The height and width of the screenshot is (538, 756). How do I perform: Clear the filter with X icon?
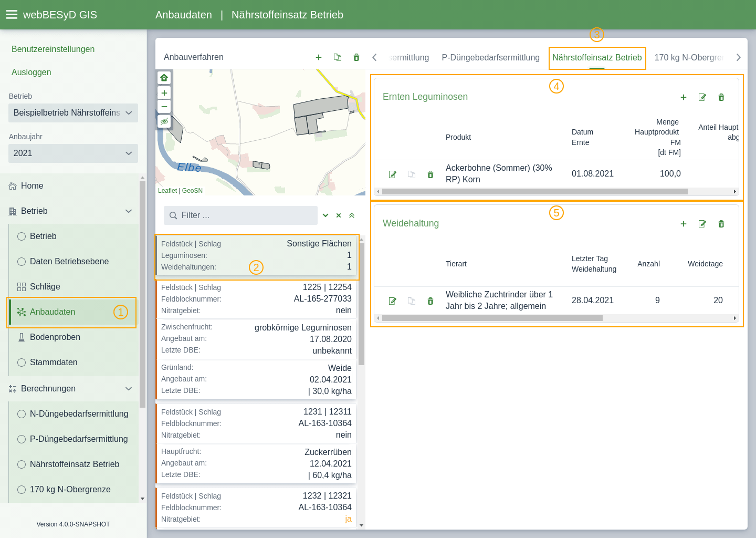pyautogui.click(x=339, y=215)
